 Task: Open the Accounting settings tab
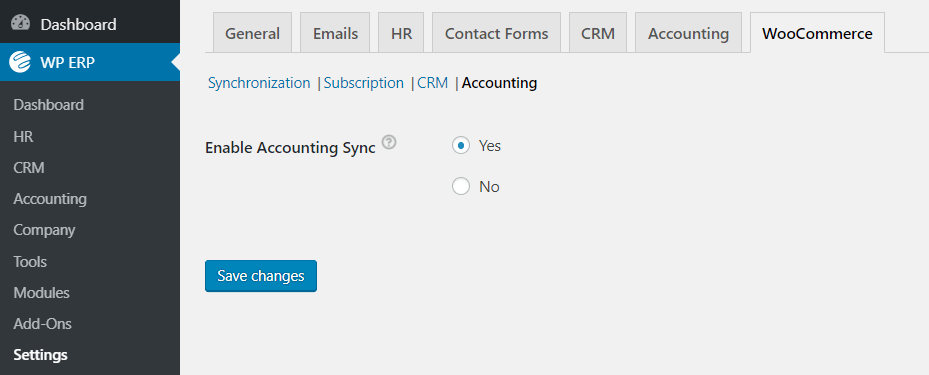(x=688, y=33)
